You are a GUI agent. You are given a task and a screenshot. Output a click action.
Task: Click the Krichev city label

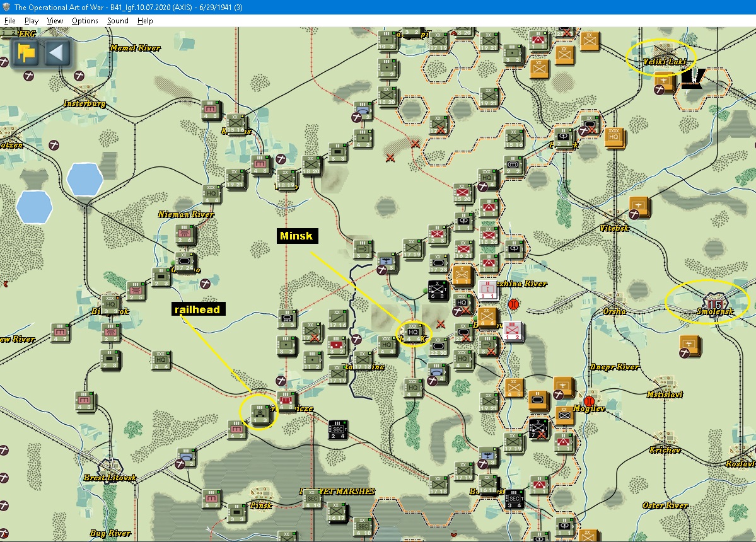(x=665, y=450)
